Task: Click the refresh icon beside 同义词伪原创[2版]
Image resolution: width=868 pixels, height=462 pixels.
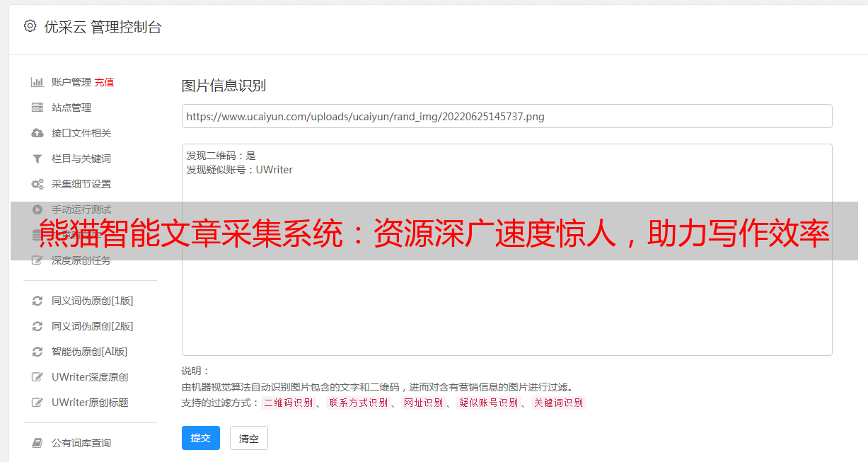Action: pos(37,326)
